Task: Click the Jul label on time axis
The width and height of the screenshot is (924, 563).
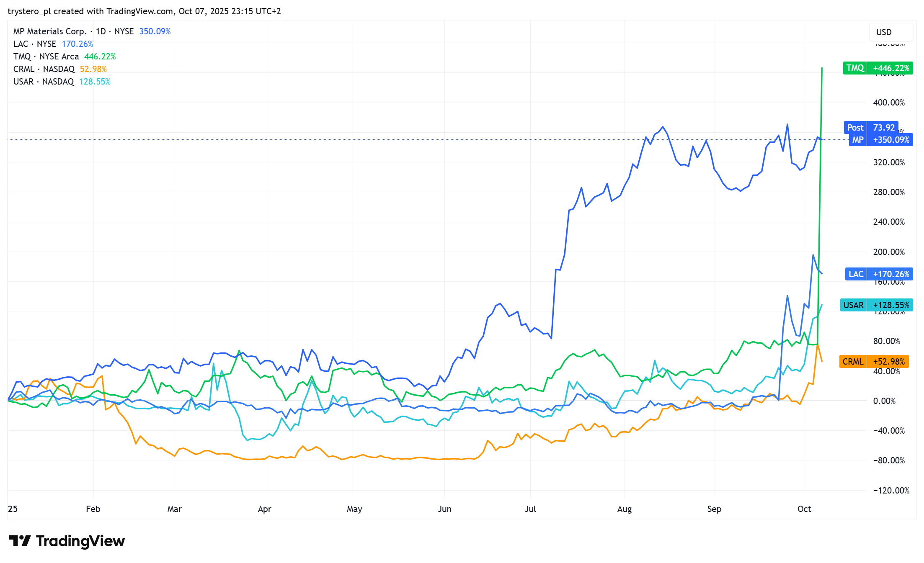Action: [530, 509]
